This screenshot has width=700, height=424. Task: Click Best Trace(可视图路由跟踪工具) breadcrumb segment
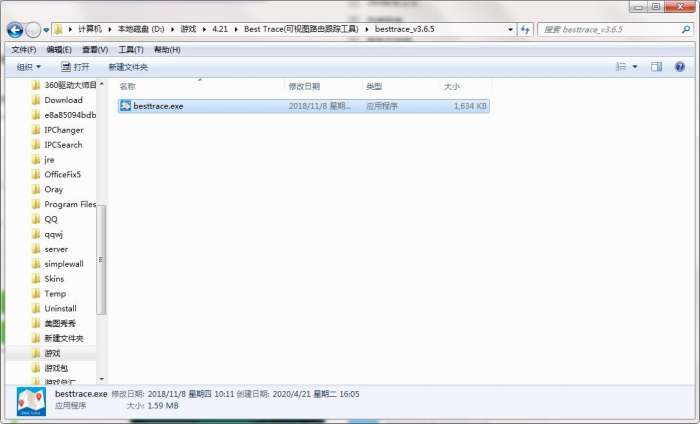(x=301, y=29)
